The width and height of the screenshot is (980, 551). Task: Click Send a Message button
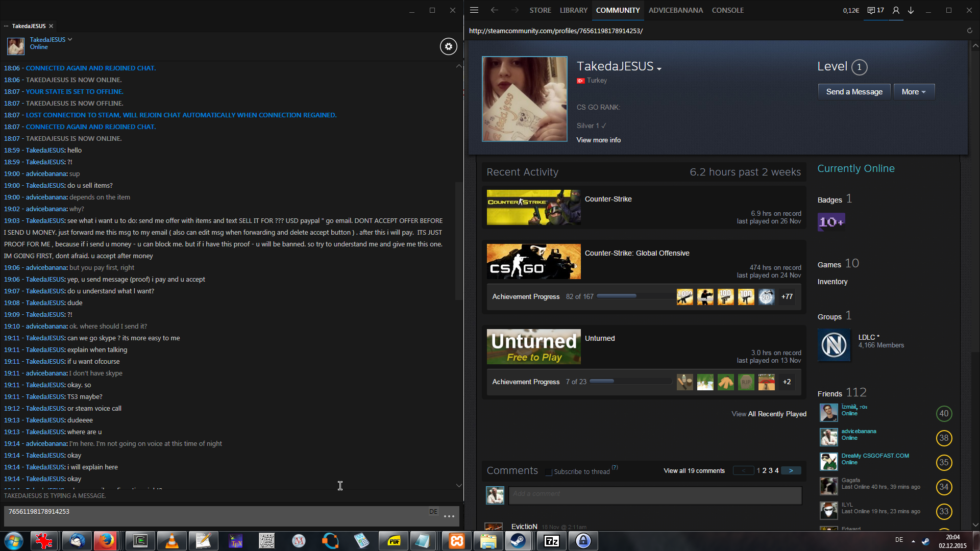click(854, 92)
